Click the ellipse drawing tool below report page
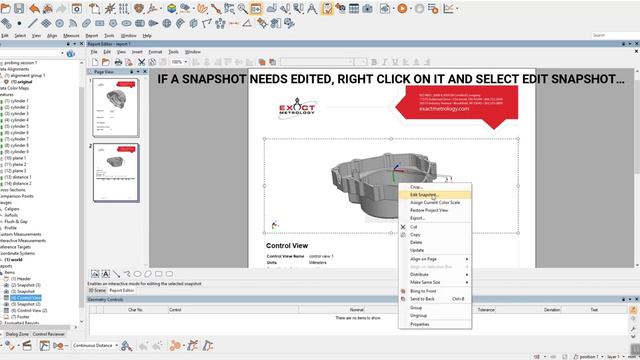Screen dimensions: 640x360 coord(138,274)
